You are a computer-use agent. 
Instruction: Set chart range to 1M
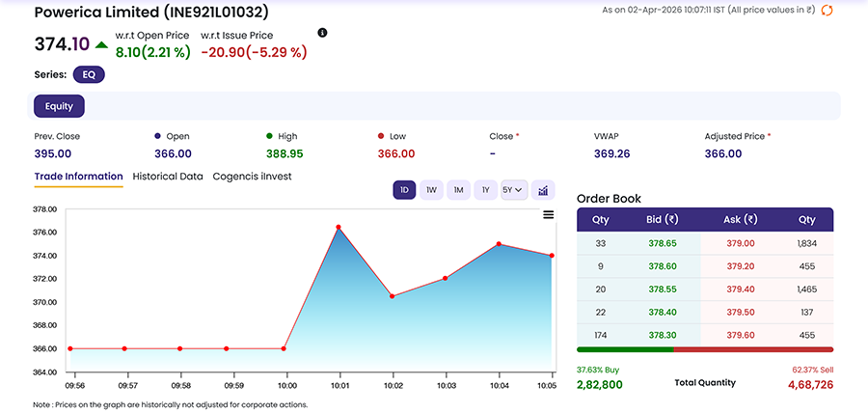[458, 190]
